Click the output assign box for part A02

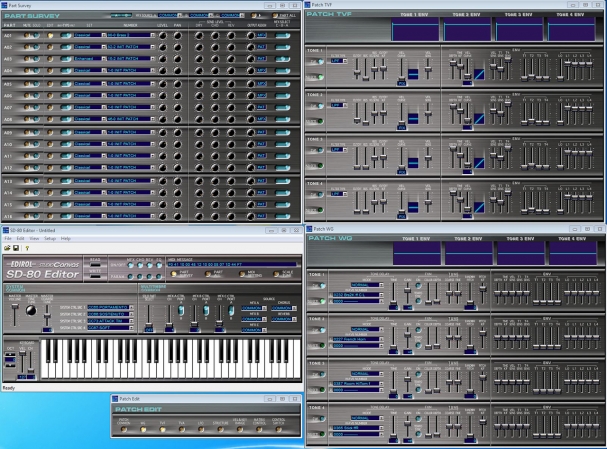point(262,47)
